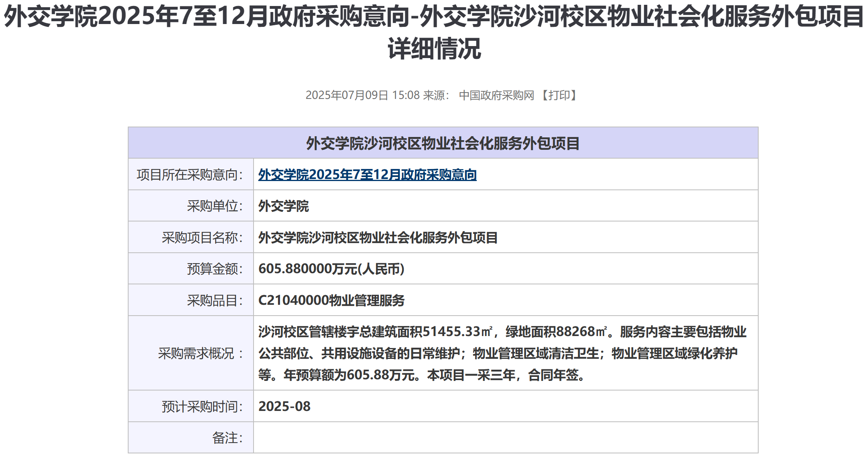Click the 预算金额 label cell

pos(215,269)
